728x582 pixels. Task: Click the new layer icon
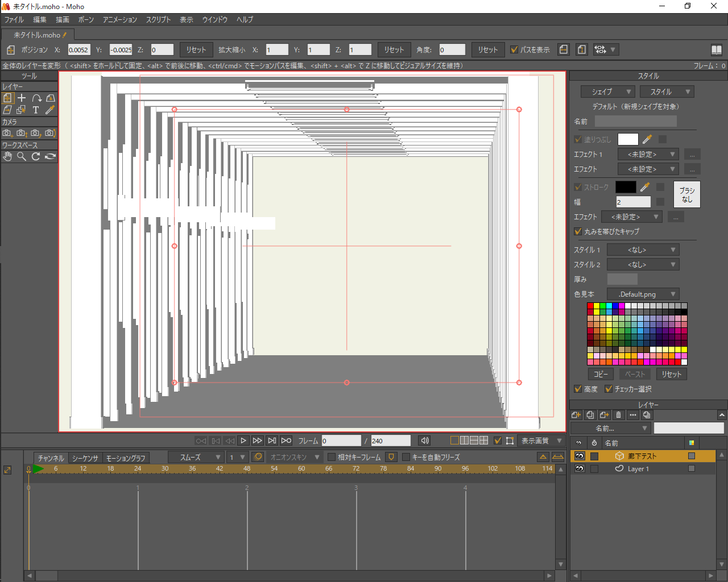click(x=576, y=415)
